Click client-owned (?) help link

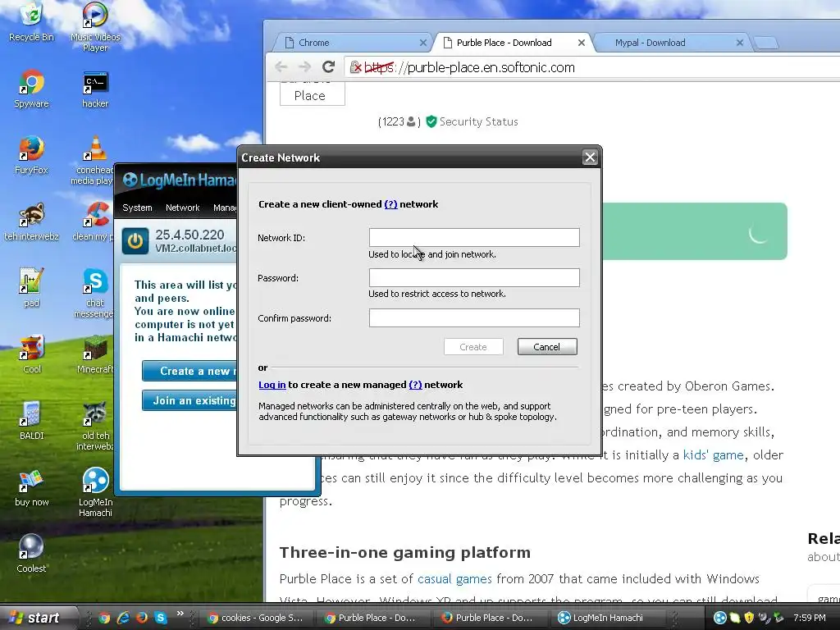pos(390,204)
